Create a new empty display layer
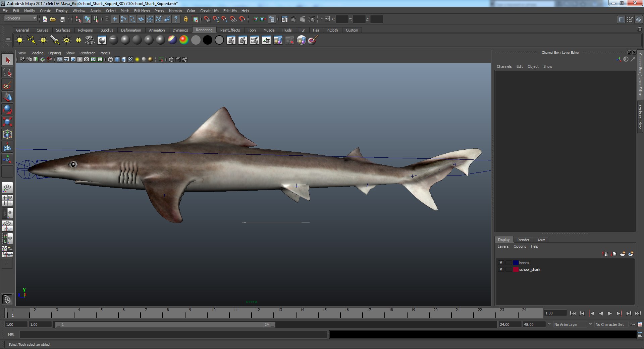This screenshot has width=644, height=349. point(623,254)
